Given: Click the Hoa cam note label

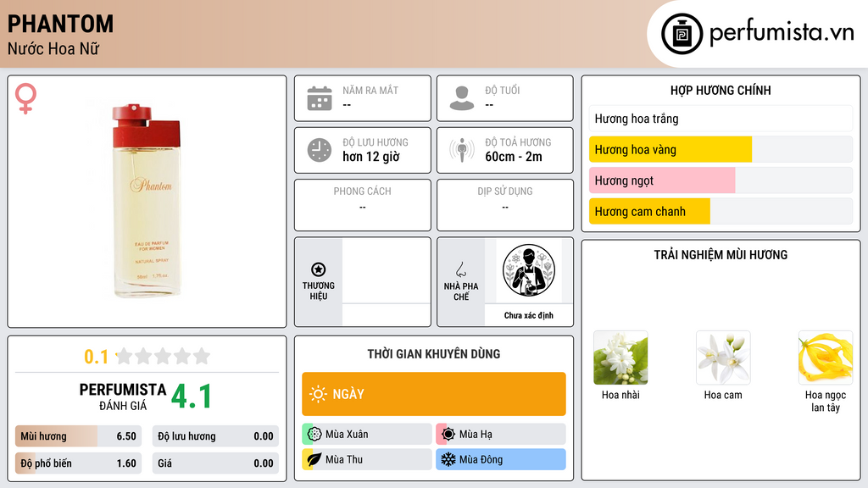Looking at the screenshot, I should coord(723,395).
